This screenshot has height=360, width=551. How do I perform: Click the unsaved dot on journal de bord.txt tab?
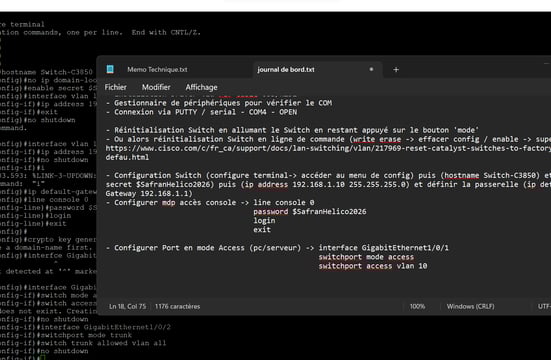pyautogui.click(x=371, y=69)
